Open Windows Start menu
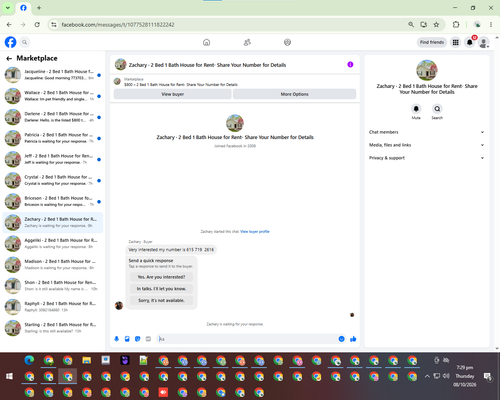This screenshot has width=500, height=400. click(x=9, y=376)
